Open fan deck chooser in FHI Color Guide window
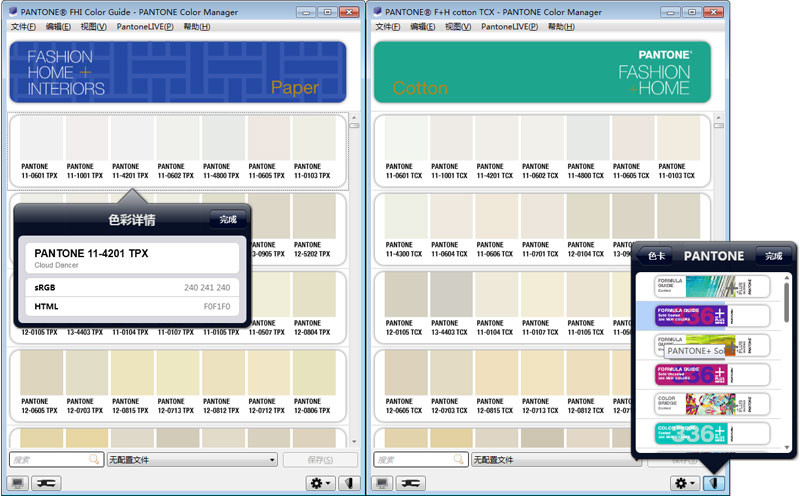 point(349,483)
